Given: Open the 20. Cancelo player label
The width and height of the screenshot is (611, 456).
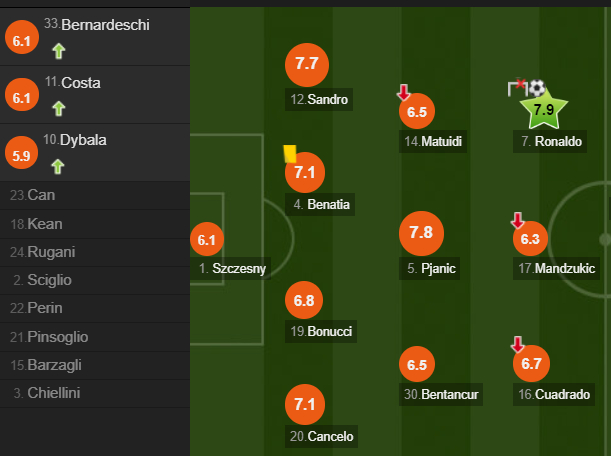Looking at the screenshot, I should tap(321, 436).
